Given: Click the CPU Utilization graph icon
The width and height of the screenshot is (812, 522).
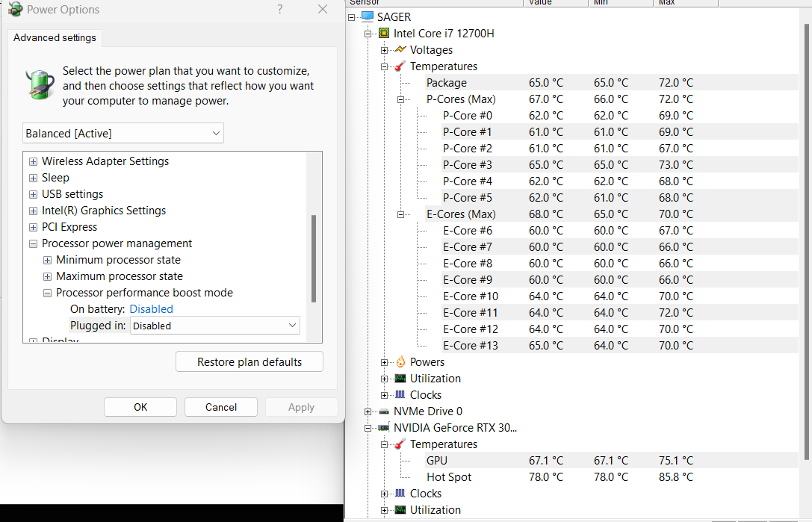Looking at the screenshot, I should [400, 378].
